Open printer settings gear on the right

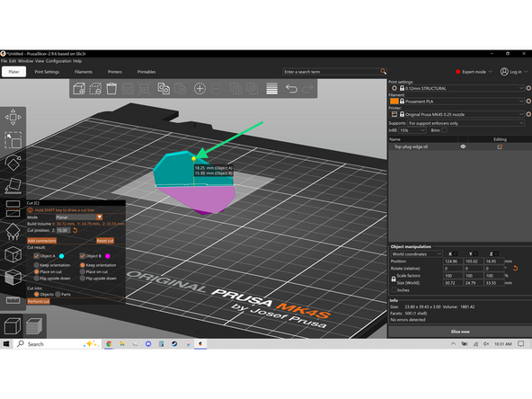(528, 114)
